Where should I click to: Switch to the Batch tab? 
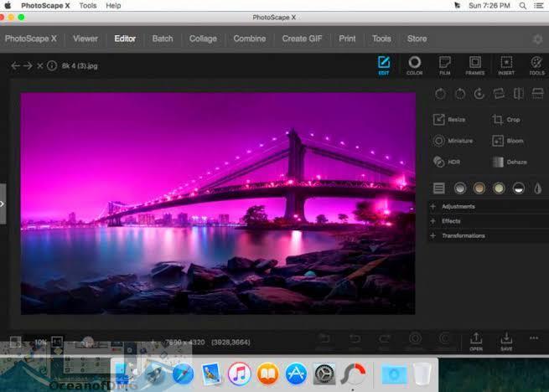point(163,39)
